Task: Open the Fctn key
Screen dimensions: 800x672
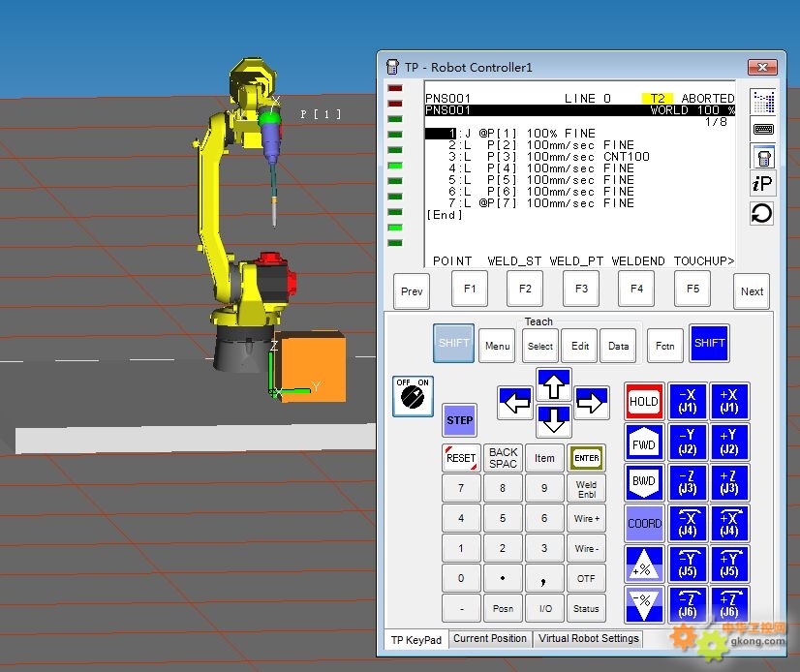Action: [x=665, y=346]
